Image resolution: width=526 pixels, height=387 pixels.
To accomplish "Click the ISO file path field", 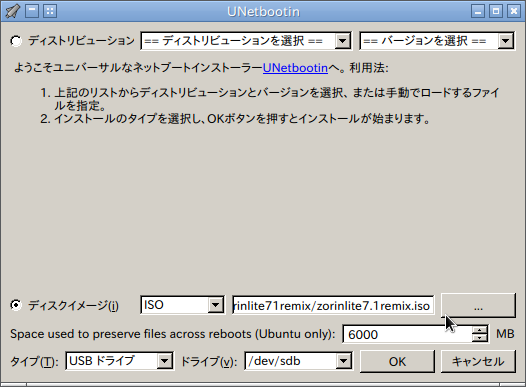I will 333,305.
